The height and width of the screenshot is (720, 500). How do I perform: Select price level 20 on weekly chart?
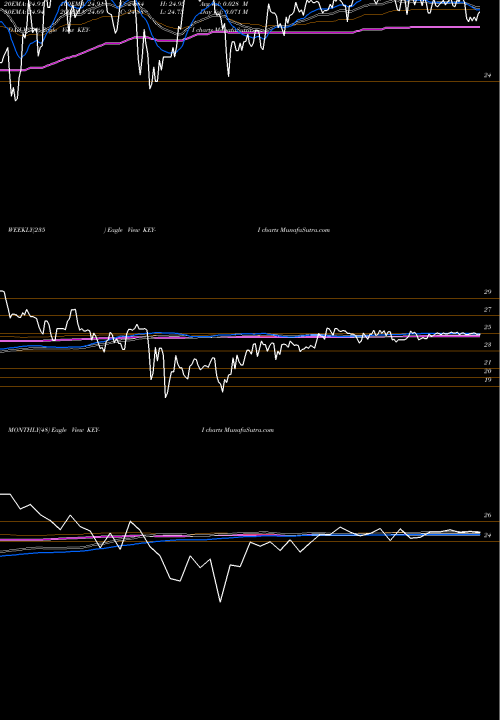(x=487, y=371)
